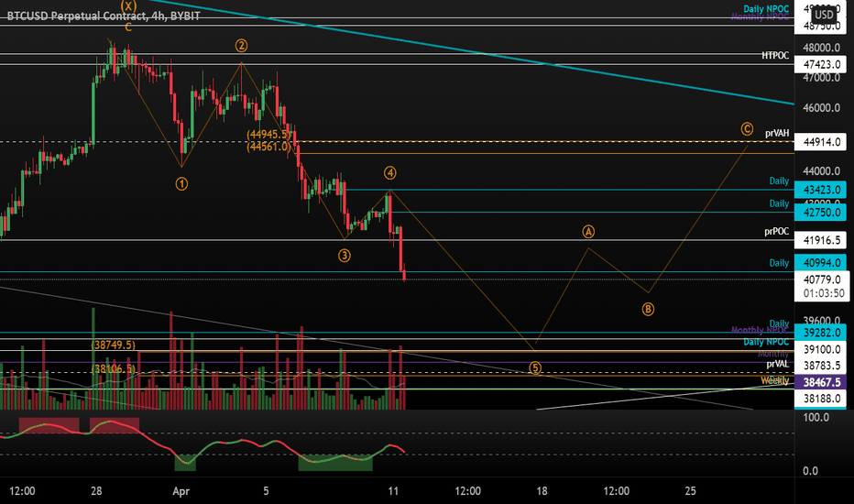This screenshot has height=504, width=854.
Task: Select the 40994.0 cyan price tag
Action: tap(821, 263)
